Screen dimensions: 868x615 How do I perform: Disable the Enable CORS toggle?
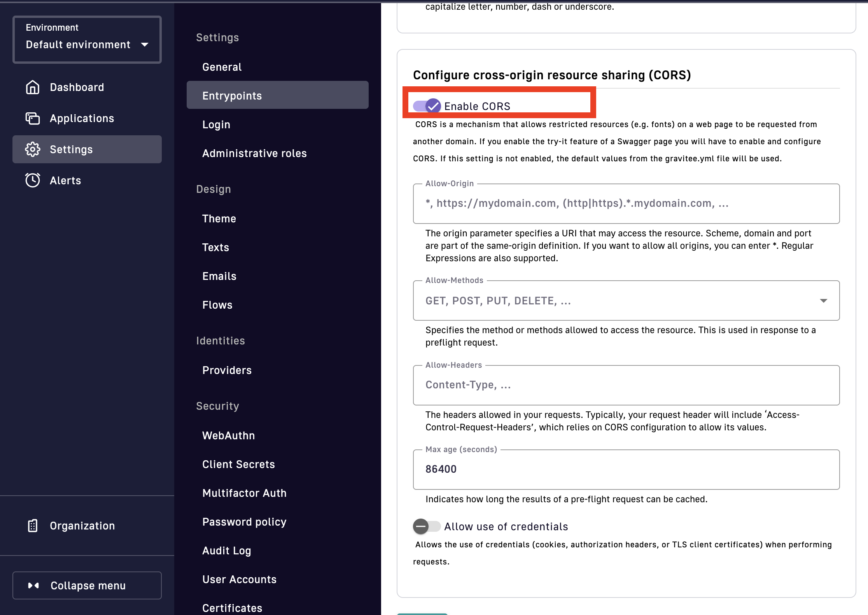[427, 106]
